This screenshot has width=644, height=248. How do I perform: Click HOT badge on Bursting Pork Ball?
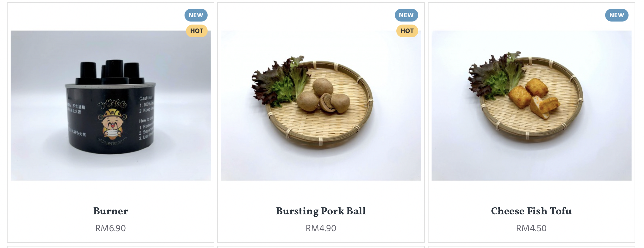407,31
